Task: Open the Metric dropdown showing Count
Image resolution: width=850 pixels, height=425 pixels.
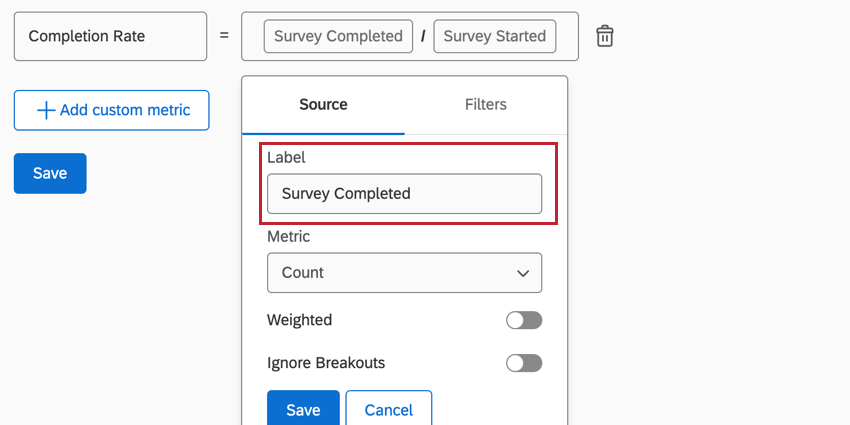Action: coord(404,273)
